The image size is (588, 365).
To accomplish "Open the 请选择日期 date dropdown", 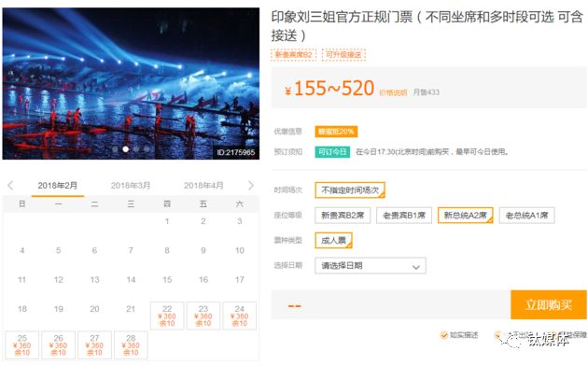I will tap(371, 266).
